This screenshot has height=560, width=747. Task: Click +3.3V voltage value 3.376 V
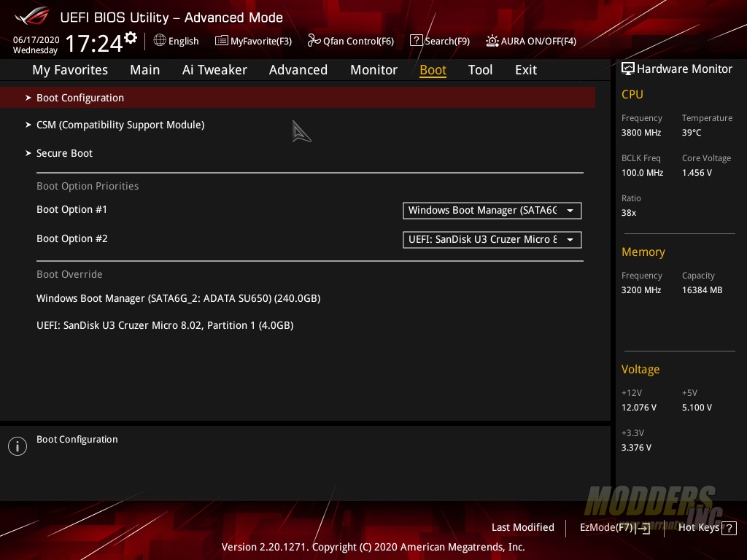click(636, 448)
